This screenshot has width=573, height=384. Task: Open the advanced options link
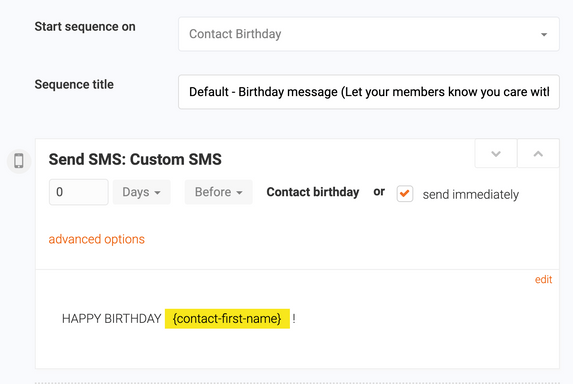tap(97, 239)
